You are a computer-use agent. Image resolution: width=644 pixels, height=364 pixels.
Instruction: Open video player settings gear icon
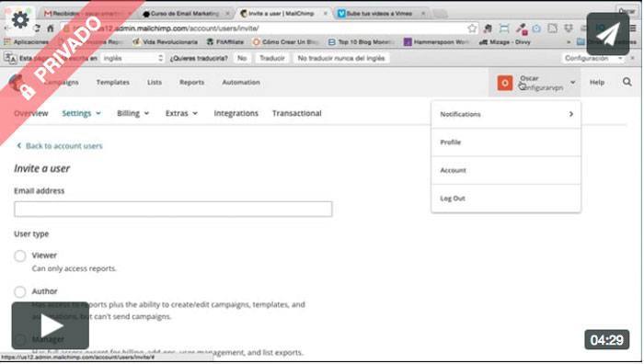[19, 19]
